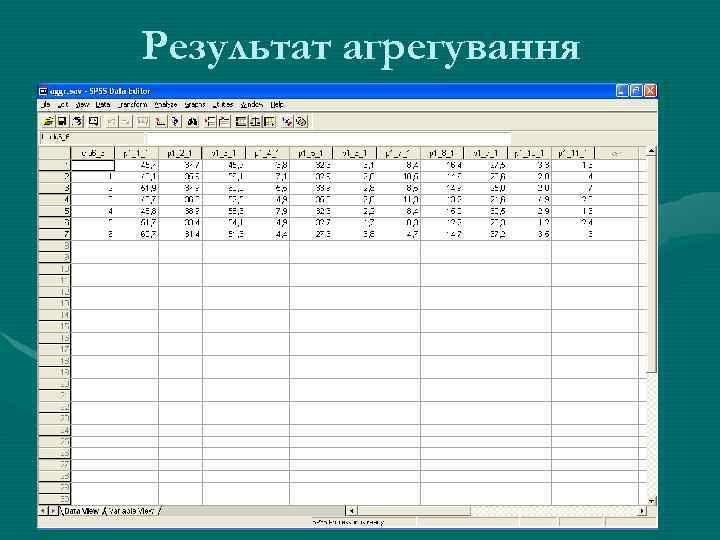Open the Edit menu
The image size is (720, 540).
[x=63, y=105]
